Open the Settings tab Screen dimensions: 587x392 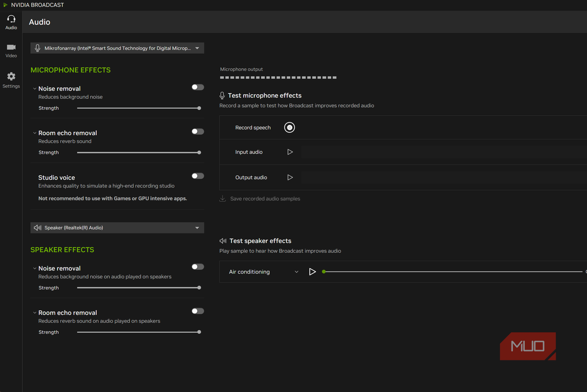coord(11,80)
